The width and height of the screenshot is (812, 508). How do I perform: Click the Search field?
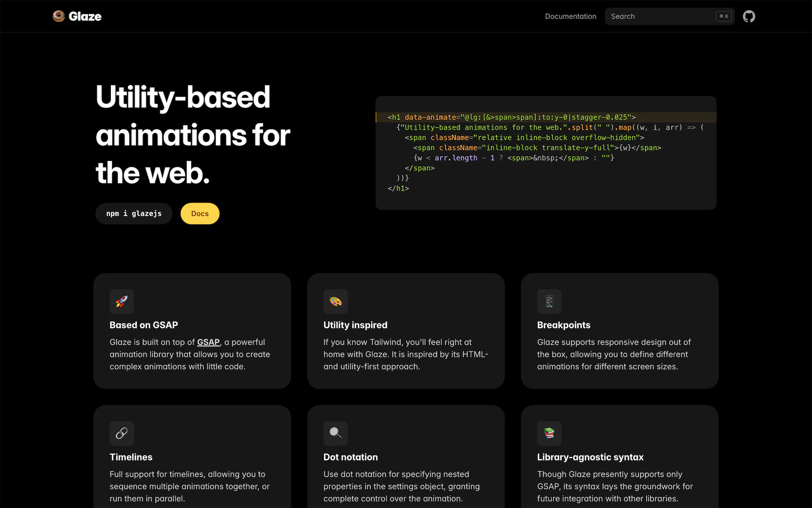658,16
